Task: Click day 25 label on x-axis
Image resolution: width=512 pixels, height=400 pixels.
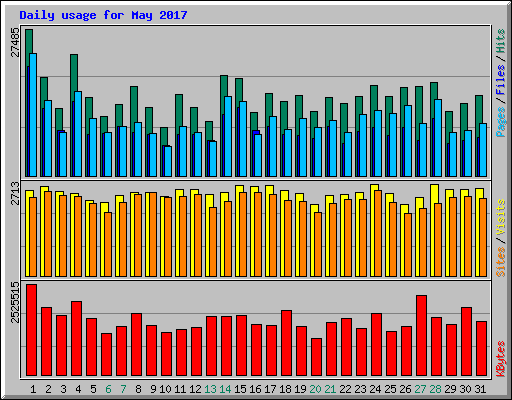Action: pos(390,389)
